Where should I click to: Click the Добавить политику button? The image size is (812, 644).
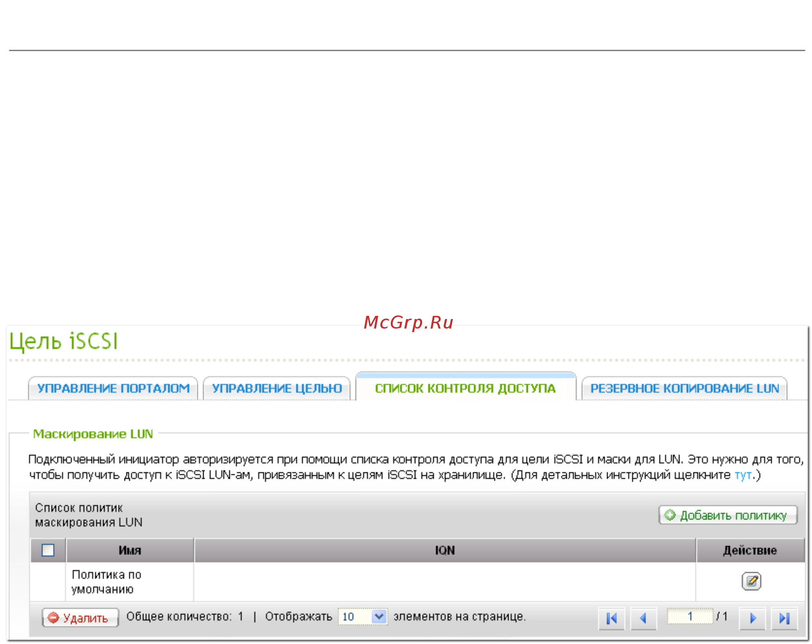point(728,515)
